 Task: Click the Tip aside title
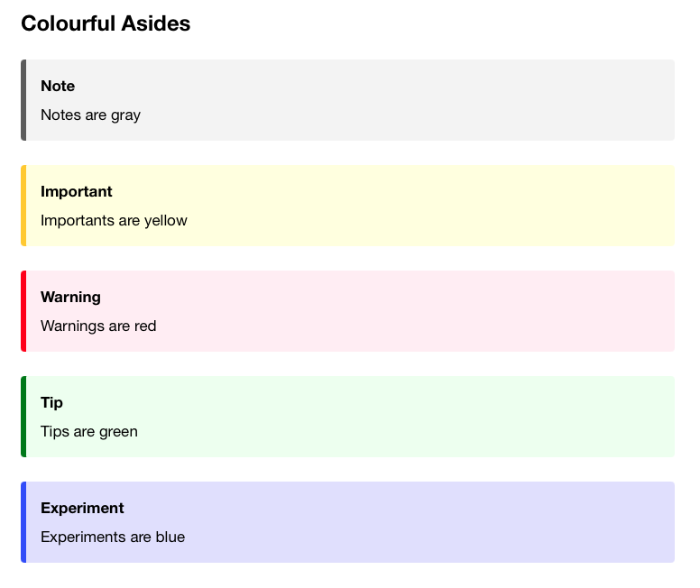pyautogui.click(x=51, y=403)
